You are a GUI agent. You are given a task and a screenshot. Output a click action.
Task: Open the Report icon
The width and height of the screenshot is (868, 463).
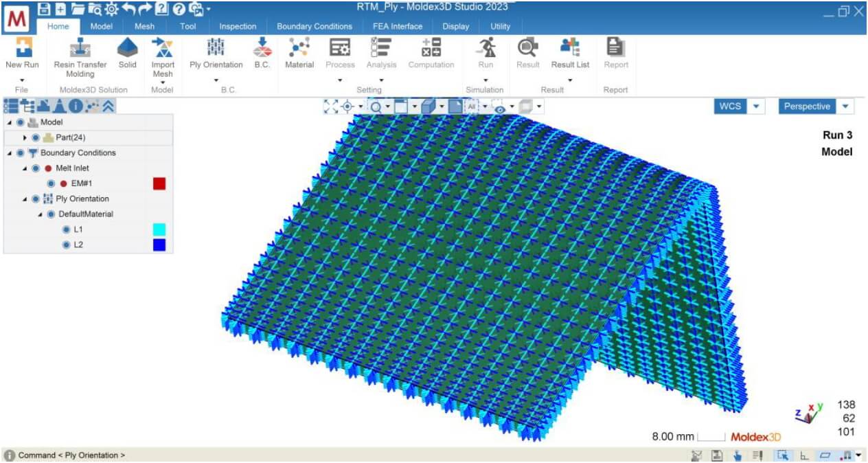pyautogui.click(x=615, y=47)
